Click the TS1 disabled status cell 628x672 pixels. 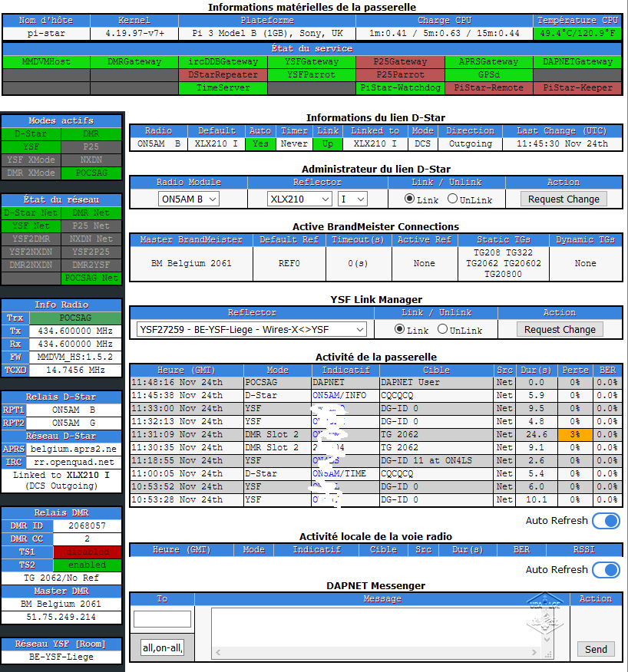click(87, 552)
